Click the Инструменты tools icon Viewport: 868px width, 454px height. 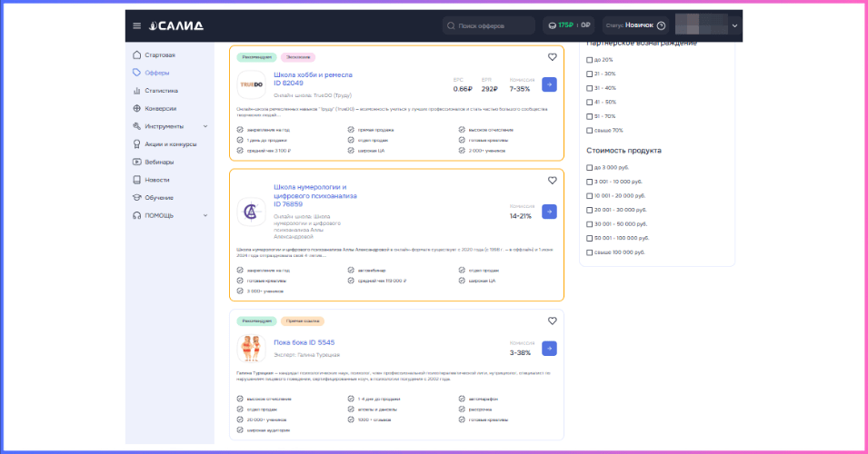(136, 126)
